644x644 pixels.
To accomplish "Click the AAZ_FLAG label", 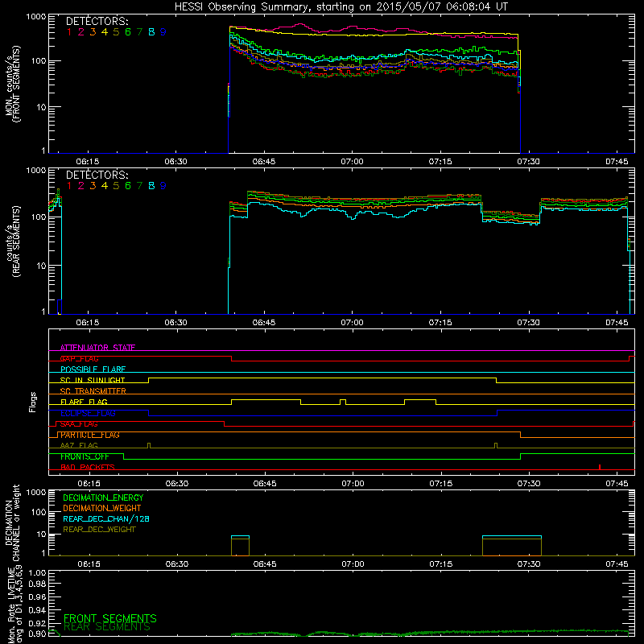I will coord(79,446).
